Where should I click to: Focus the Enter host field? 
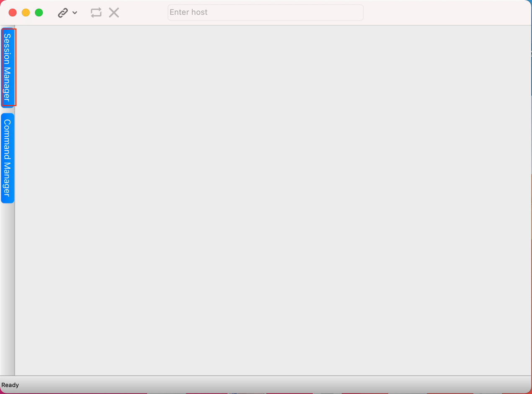[x=266, y=13]
